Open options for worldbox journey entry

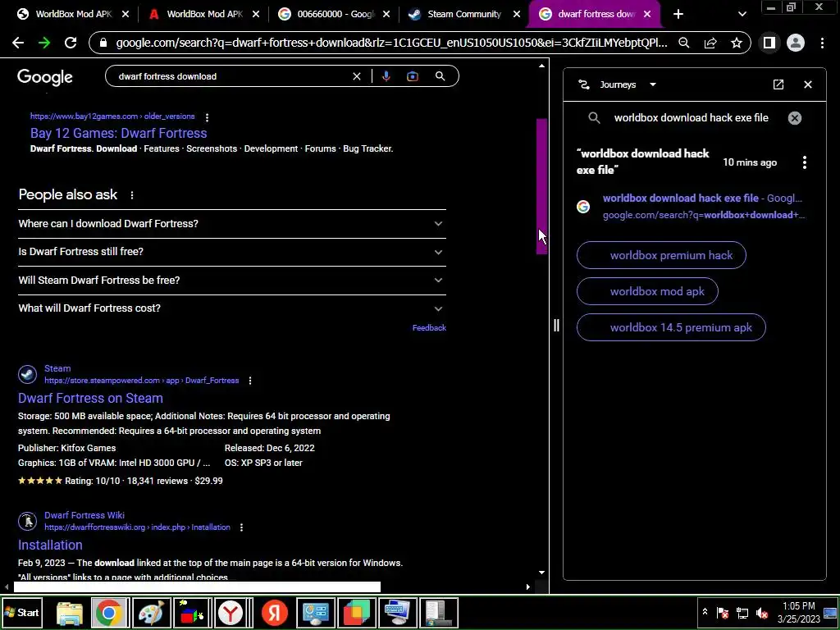(x=804, y=162)
